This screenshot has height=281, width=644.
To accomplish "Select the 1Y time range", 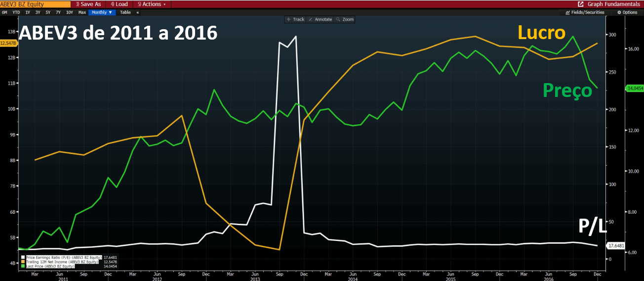I will point(27,12).
